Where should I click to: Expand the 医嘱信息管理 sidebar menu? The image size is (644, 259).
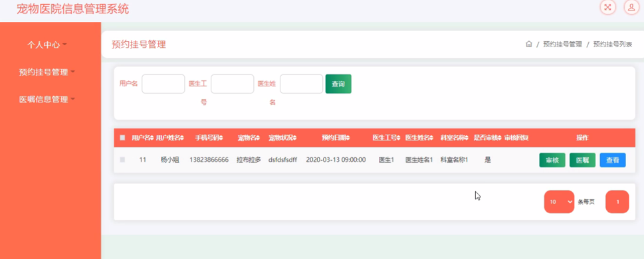pyautogui.click(x=47, y=100)
